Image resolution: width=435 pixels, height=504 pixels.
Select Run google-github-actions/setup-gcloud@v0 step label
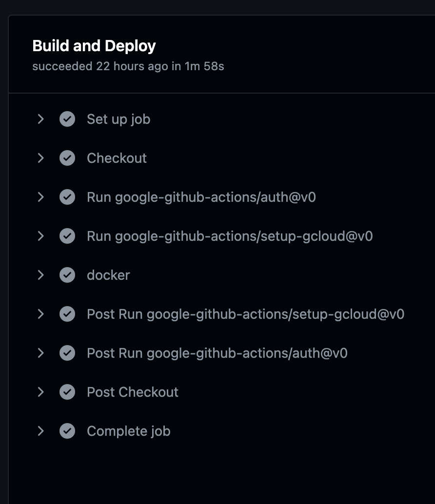(x=230, y=236)
